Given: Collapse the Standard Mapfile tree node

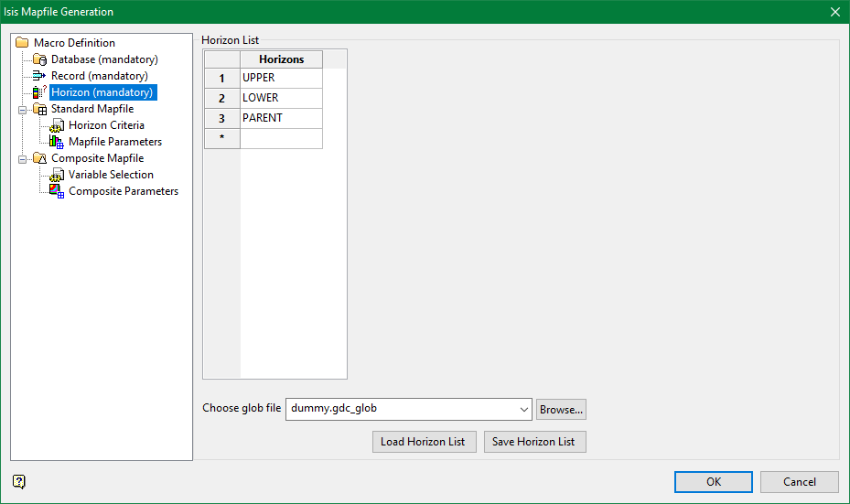Looking at the screenshot, I should (22, 110).
